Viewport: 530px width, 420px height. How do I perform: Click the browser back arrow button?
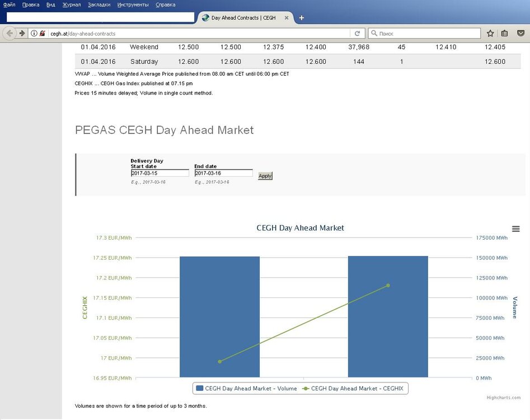tap(10, 34)
